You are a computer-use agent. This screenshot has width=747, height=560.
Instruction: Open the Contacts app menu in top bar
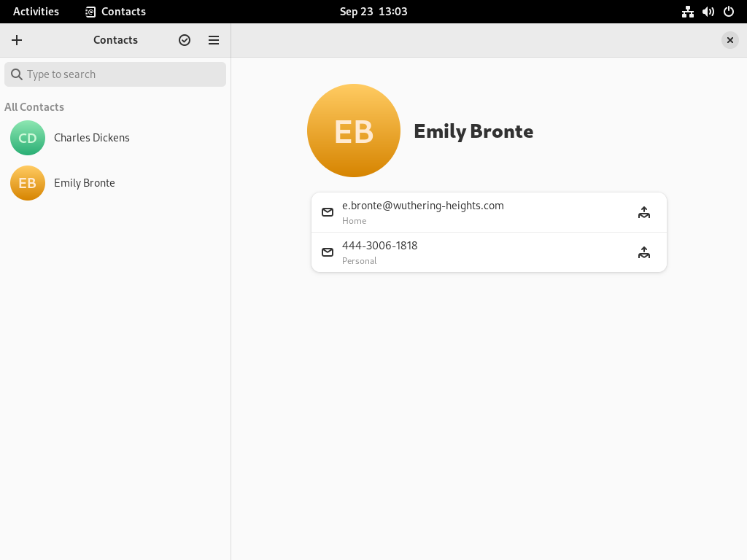(x=116, y=12)
